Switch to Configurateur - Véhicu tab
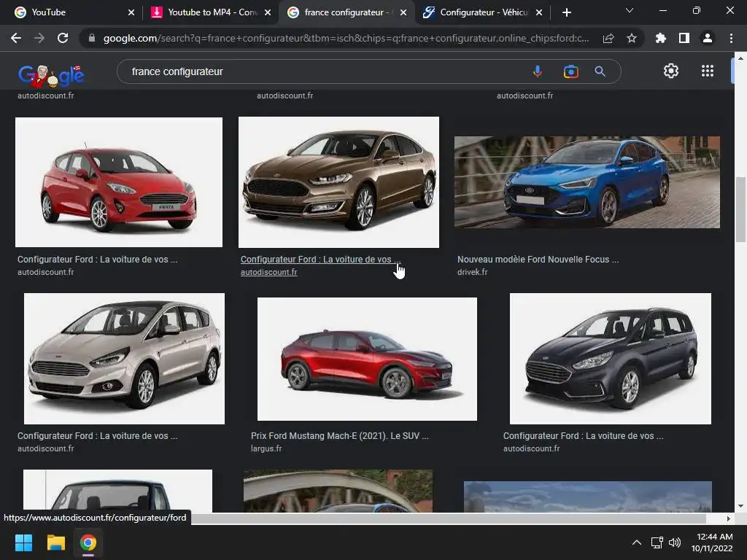 (x=484, y=12)
